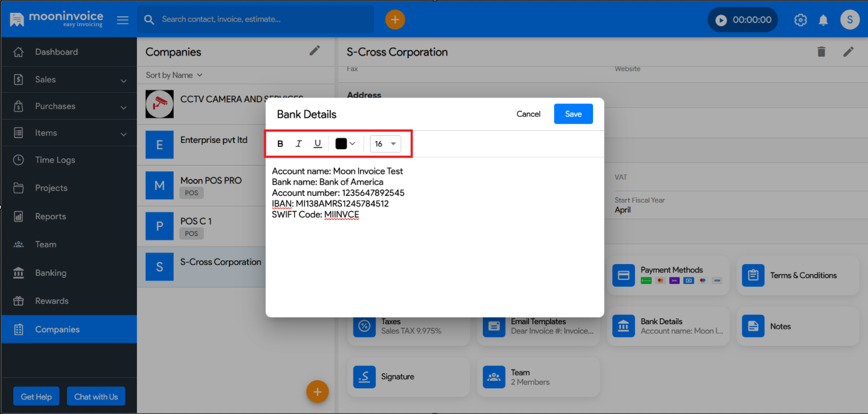The width and height of the screenshot is (868, 414).
Task: Click the orange plus button in header
Action: (395, 20)
